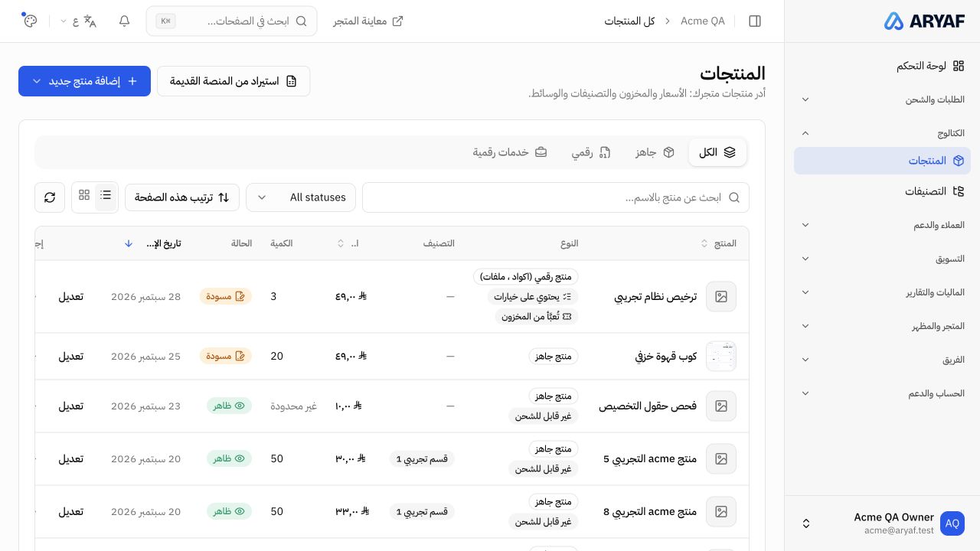The height and width of the screenshot is (551, 980).
Task: Expand الماليات والتقارير section
Action: point(882,292)
